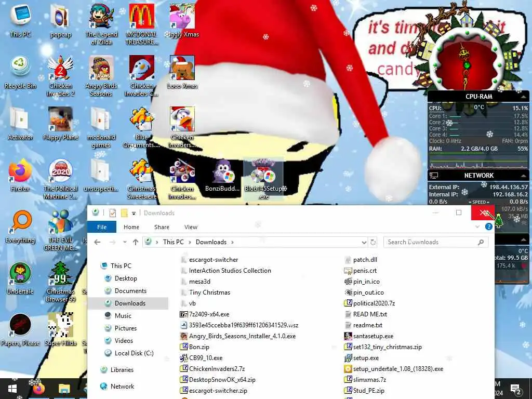
Task: Click New folder icon in quick access toolbar
Action: click(124, 213)
